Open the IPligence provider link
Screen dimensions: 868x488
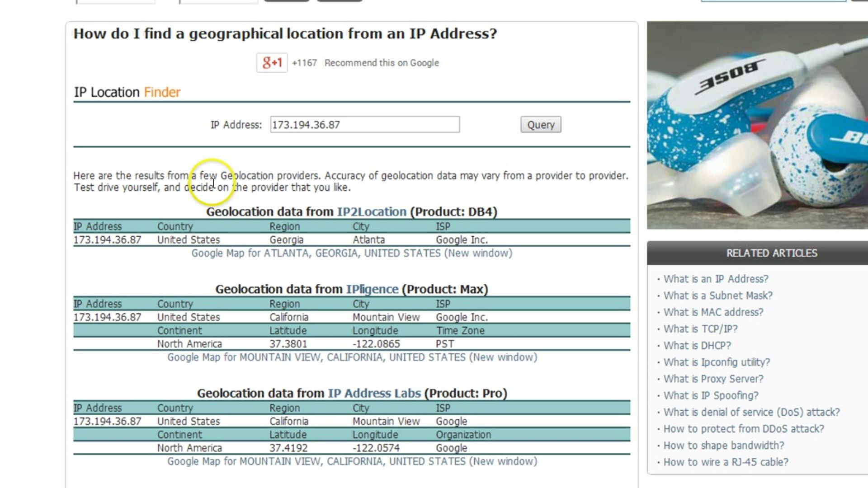click(372, 289)
